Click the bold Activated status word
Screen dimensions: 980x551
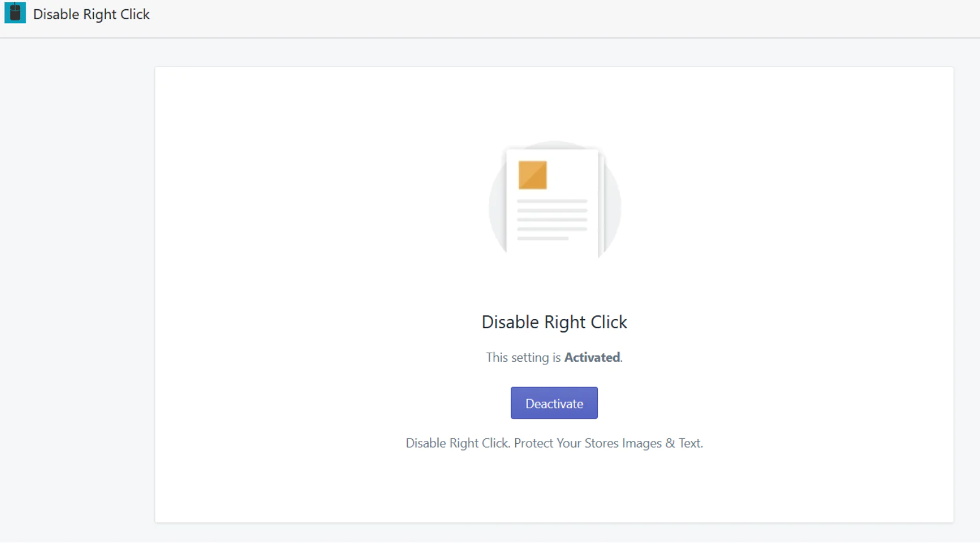(592, 358)
